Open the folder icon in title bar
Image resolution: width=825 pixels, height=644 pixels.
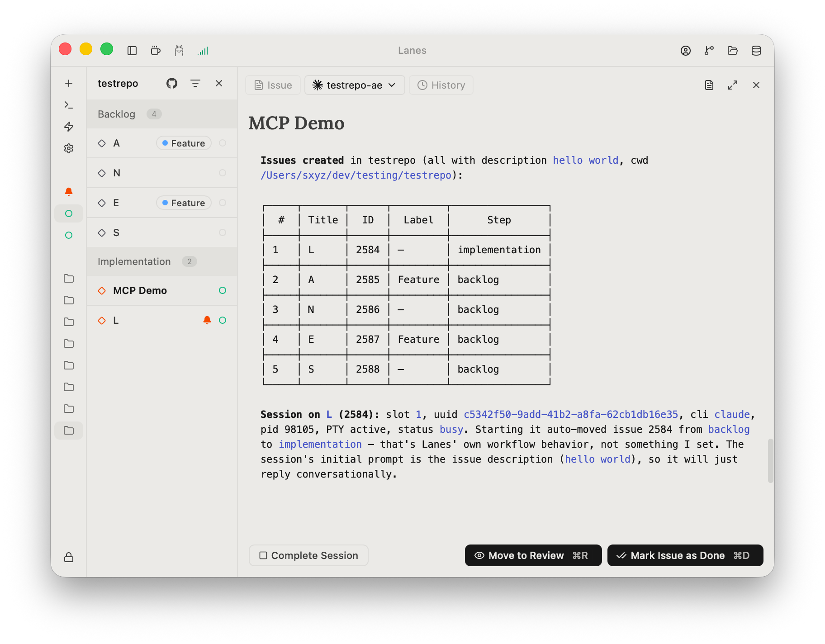click(x=733, y=51)
